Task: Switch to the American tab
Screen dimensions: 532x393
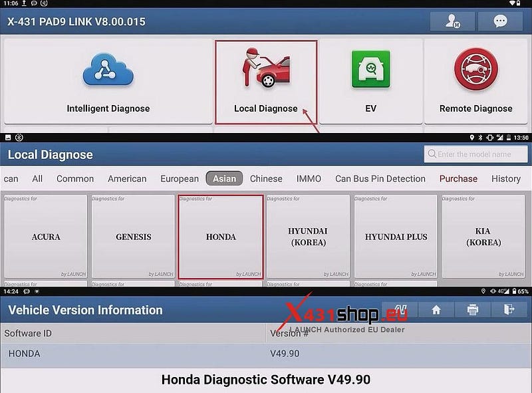Action: click(x=127, y=178)
